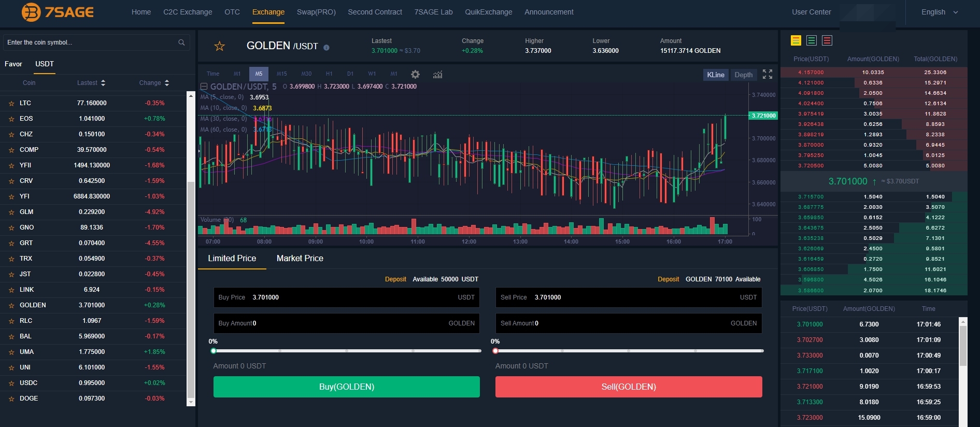Select the M15 chart interval
Image resolution: width=980 pixels, height=427 pixels.
[x=282, y=74]
